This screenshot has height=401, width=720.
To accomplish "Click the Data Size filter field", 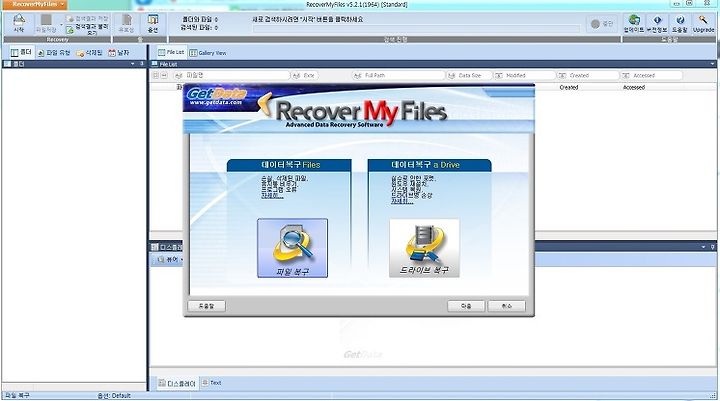I will (x=469, y=75).
